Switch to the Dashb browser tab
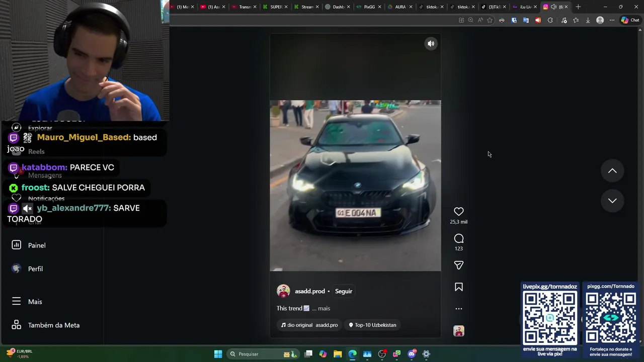The width and height of the screenshot is (644, 362). tap(337, 7)
